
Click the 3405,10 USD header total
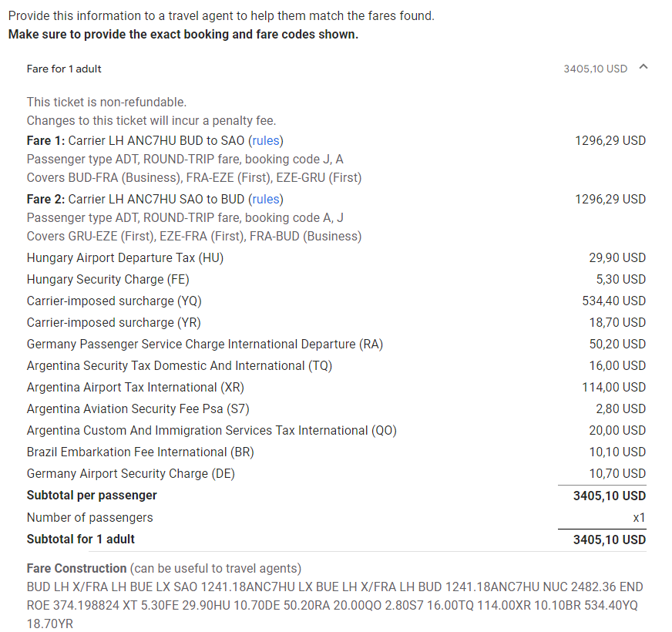coord(595,69)
